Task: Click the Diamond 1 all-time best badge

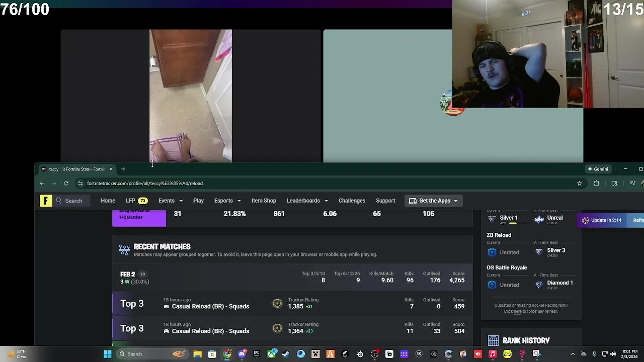Action: click(539, 285)
